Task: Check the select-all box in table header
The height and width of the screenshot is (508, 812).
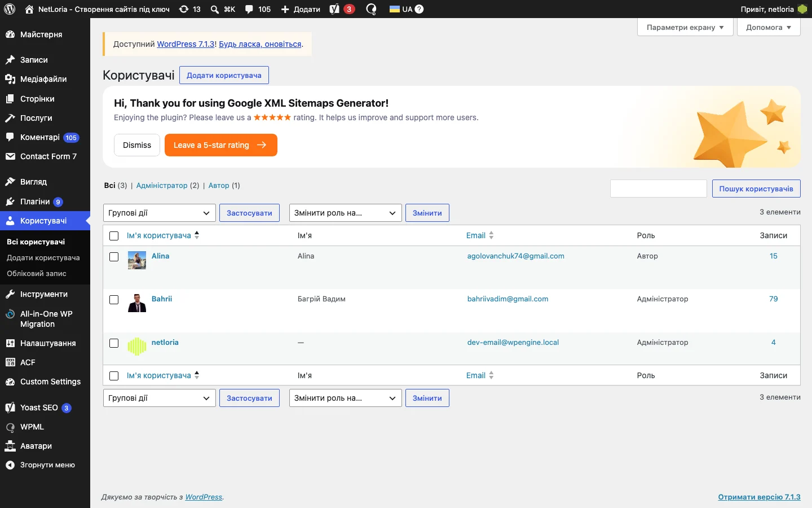Action: (x=114, y=236)
